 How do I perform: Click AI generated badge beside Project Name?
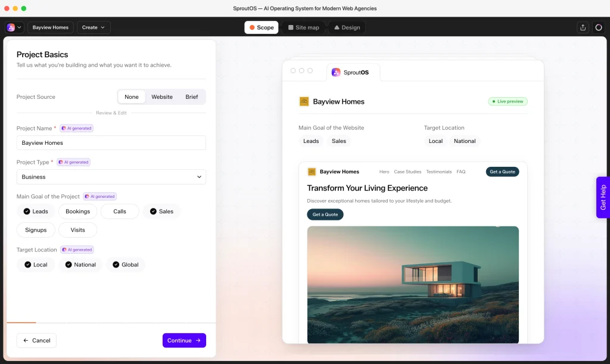click(77, 128)
